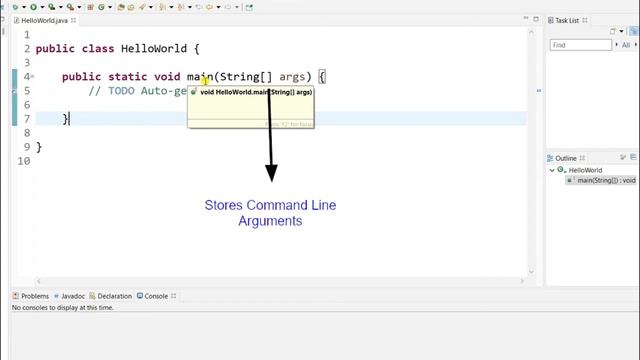This screenshot has width=640, height=360.
Task: Open the Back history dropdown arrow
Action: 218,7
